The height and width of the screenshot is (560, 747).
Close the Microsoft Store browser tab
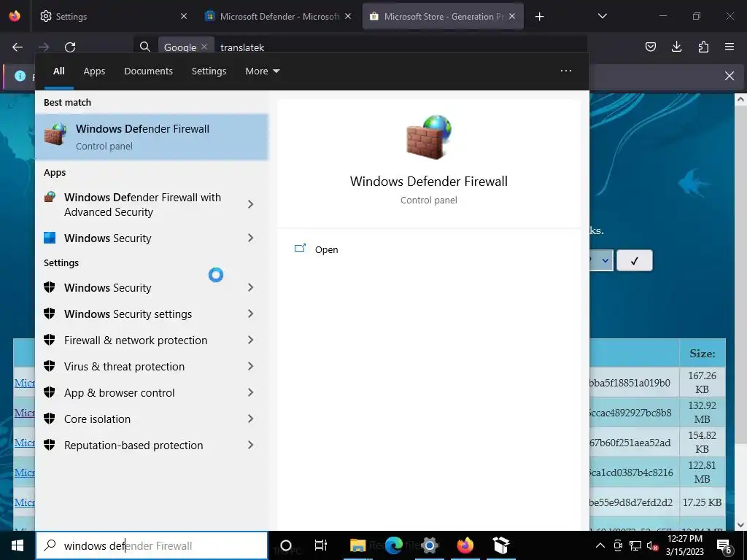[x=511, y=16]
